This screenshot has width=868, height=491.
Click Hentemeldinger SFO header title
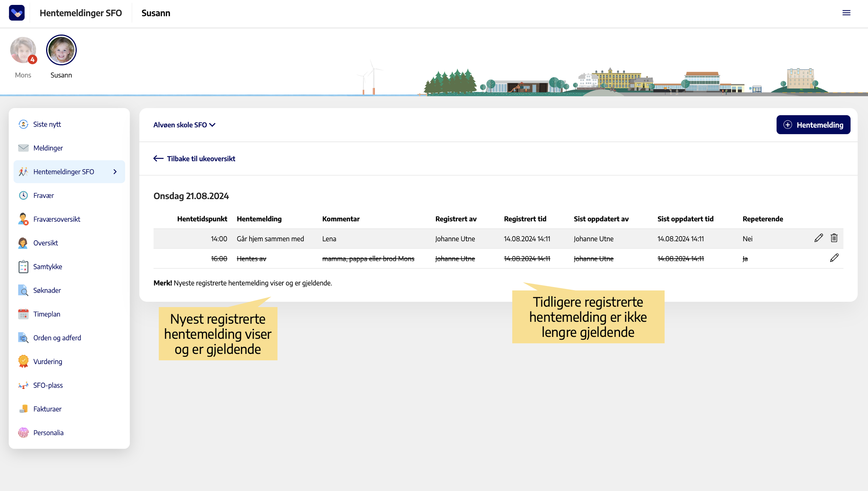click(81, 13)
